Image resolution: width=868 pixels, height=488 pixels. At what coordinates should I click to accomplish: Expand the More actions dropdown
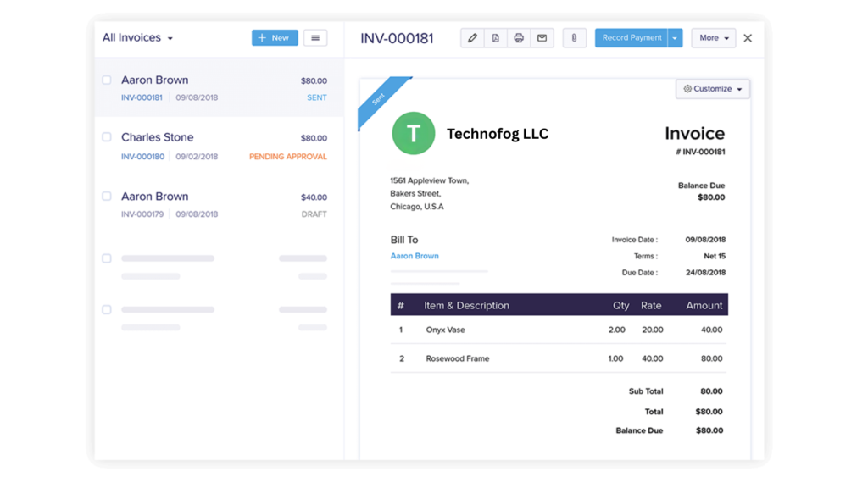click(x=714, y=38)
